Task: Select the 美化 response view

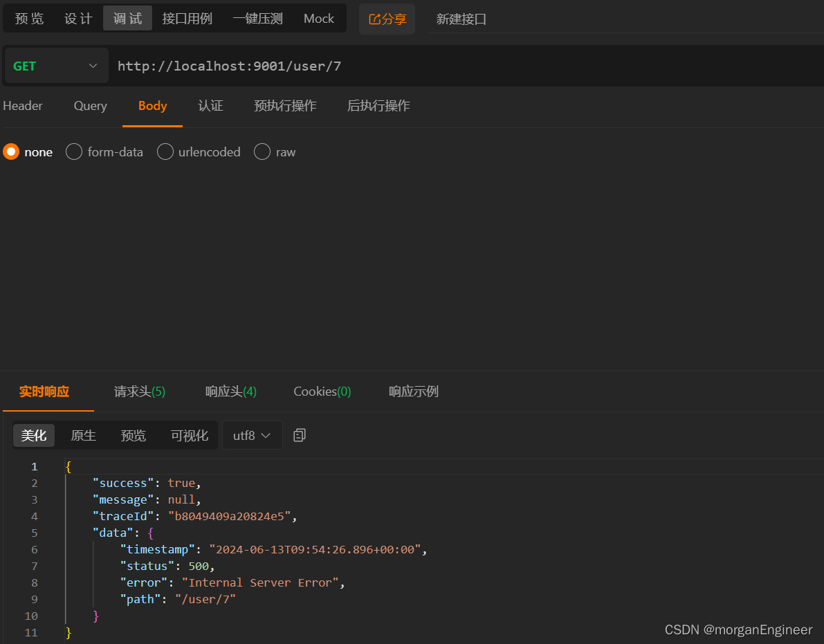Action: click(34, 436)
